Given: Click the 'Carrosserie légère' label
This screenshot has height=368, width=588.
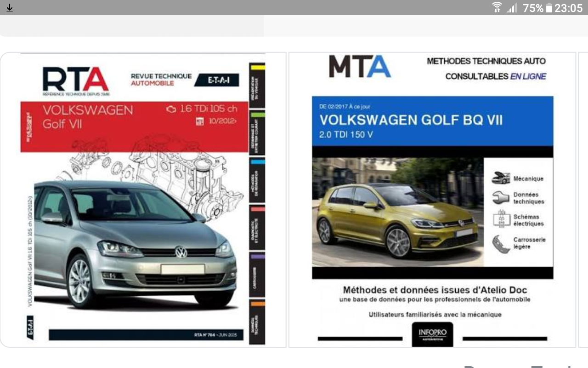Looking at the screenshot, I should click(529, 243).
